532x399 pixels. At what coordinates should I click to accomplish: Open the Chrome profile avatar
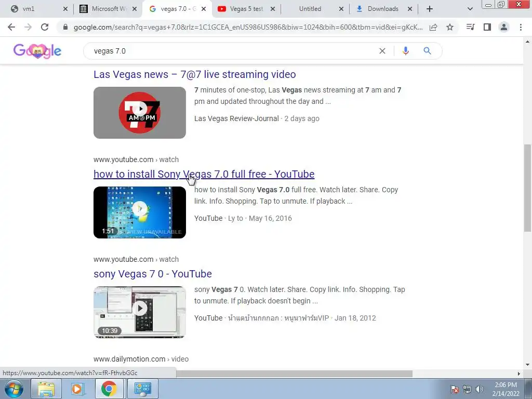coord(504,27)
